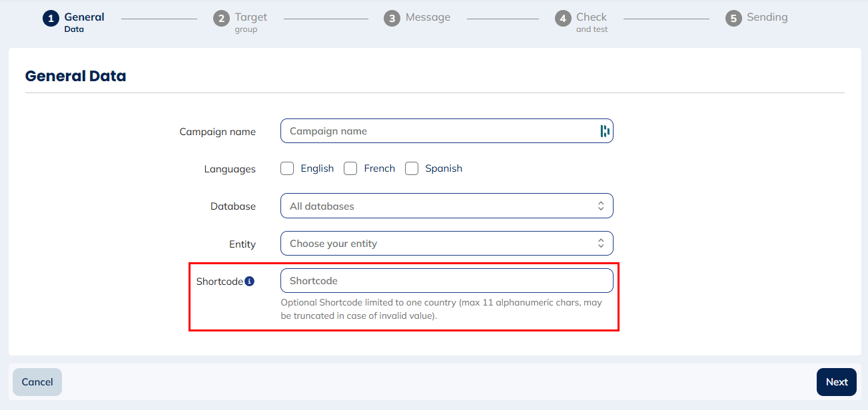Check the Spanish language checkbox
Viewport: 868px width, 410px height.
pos(412,168)
